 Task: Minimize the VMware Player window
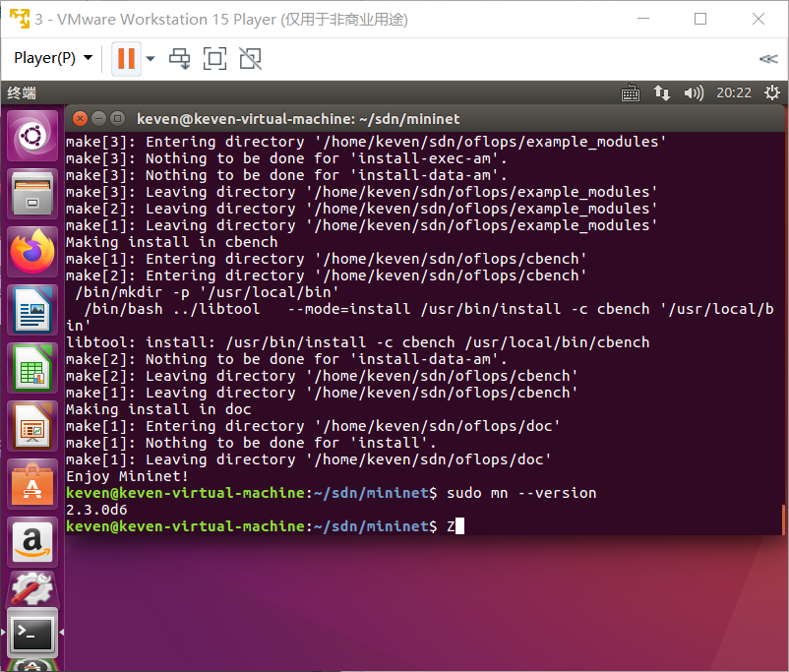643,19
